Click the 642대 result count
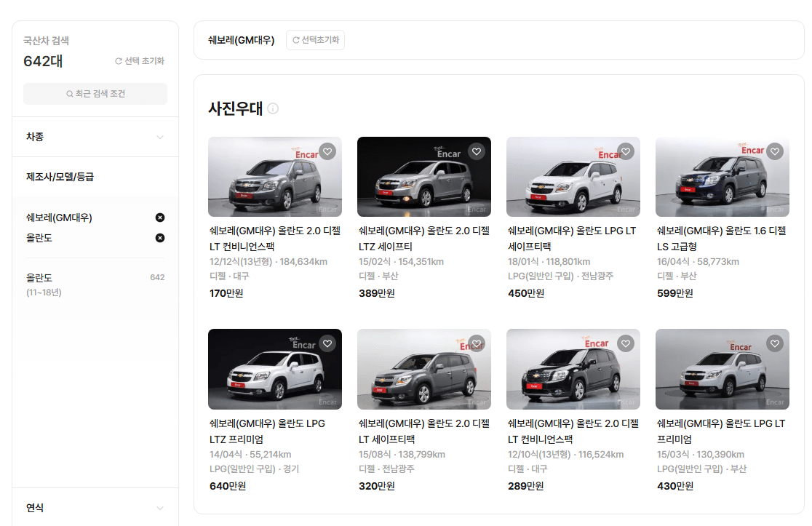This screenshot has width=812, height=526. tap(43, 61)
